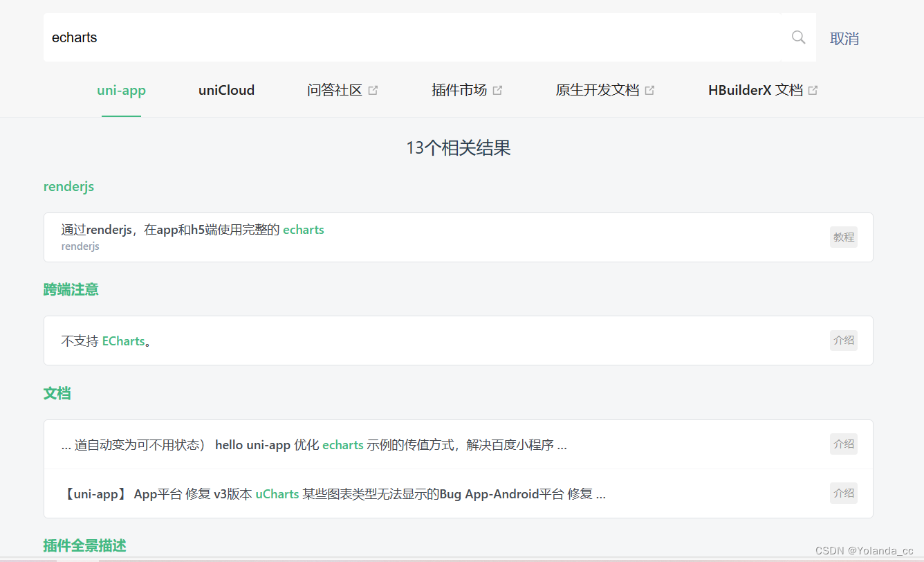Open the echarts link in the renderjs result
The height and width of the screenshot is (562, 924).
[x=303, y=229]
